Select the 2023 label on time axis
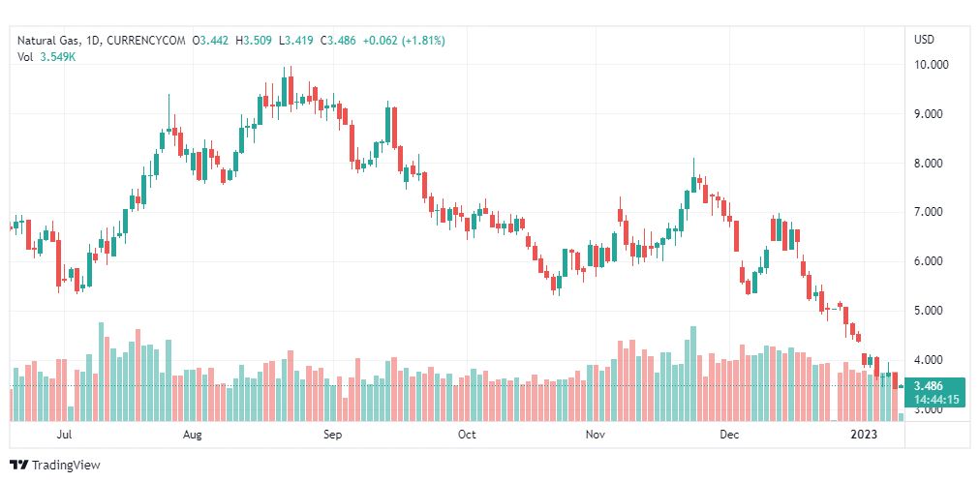 pos(867,435)
